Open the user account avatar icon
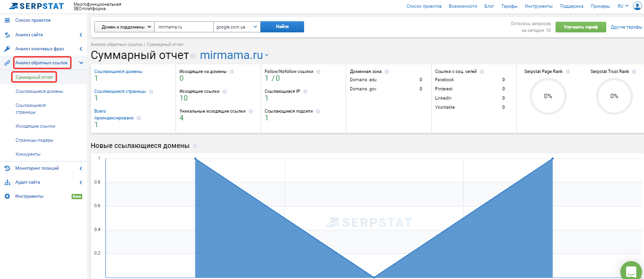644x279 pixels. point(637,6)
